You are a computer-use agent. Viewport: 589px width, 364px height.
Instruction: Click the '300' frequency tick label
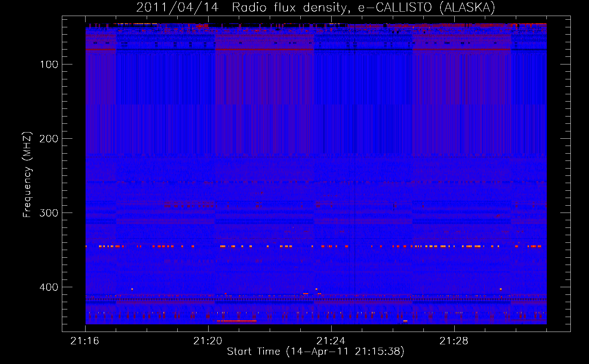coord(48,213)
